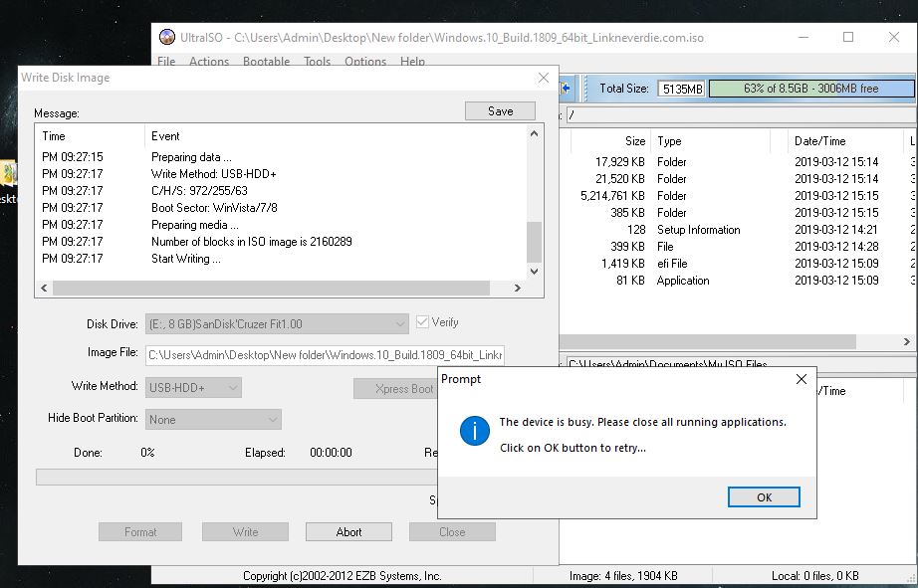
Task: Open the Tools menu
Action: click(x=317, y=62)
